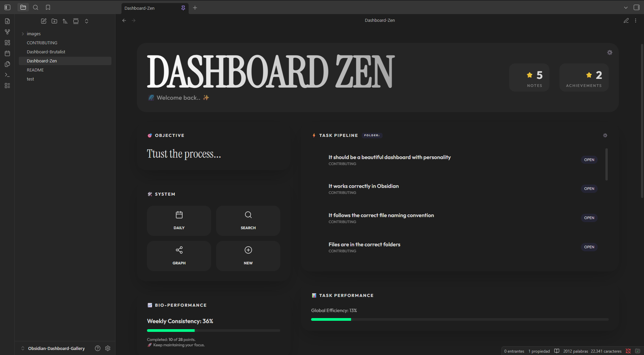Create new canvas from ribbon icon

click(7, 43)
